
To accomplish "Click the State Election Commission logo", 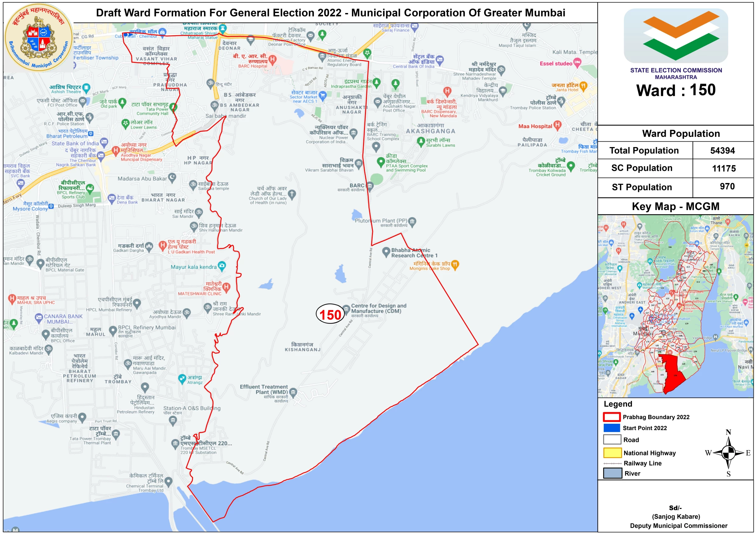I will [676, 36].
